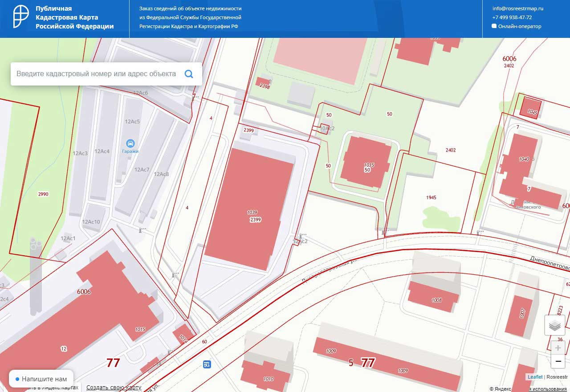
Task: Click the blue bus stop icon
Action: tap(207, 364)
